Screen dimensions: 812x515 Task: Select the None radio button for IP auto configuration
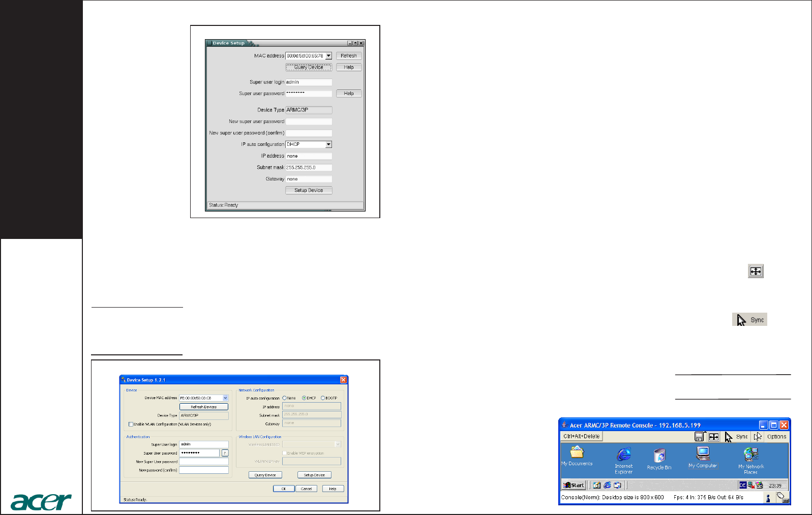284,398
